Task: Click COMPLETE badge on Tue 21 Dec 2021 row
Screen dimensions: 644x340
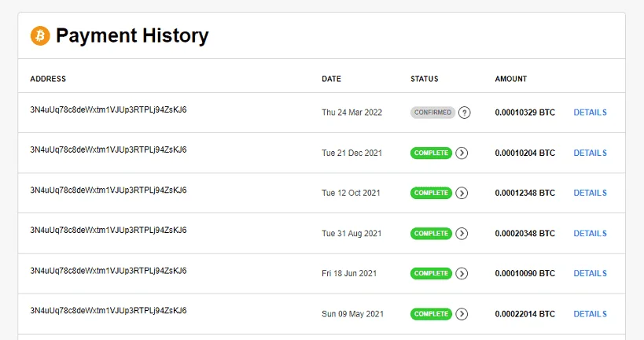Action: 431,153
